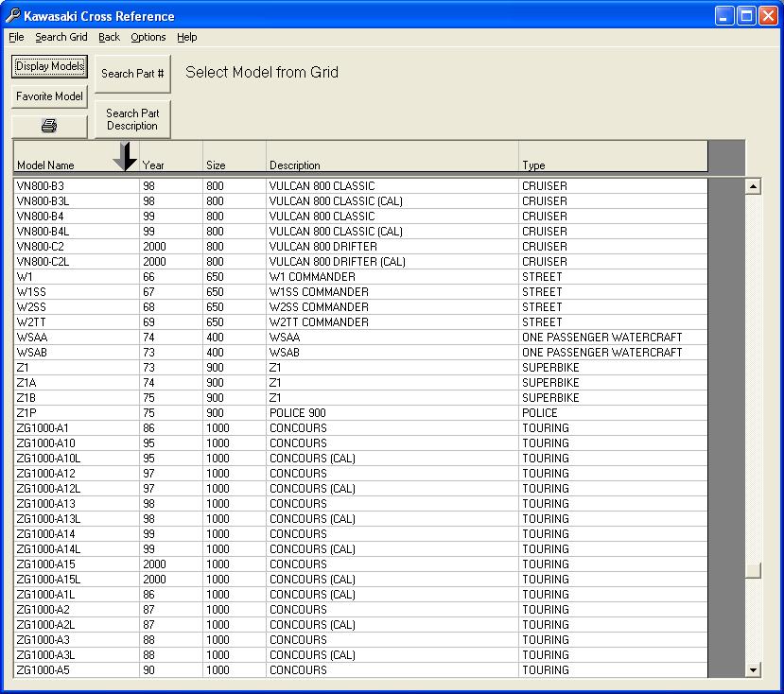784x694 pixels.
Task: Click SUPERBIKE type cell for Z1B
Action: click(613, 397)
